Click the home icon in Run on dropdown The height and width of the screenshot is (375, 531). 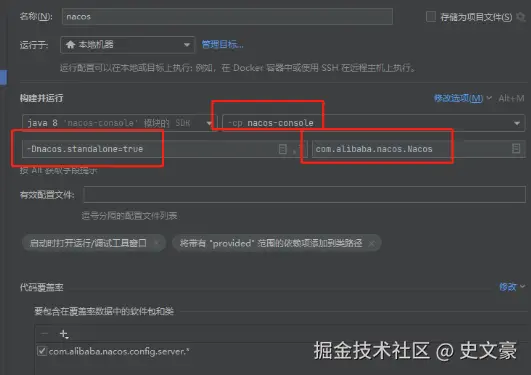pos(70,44)
